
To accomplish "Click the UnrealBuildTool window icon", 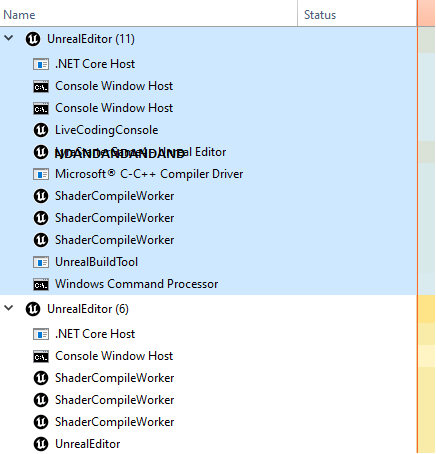I will coord(41,262).
